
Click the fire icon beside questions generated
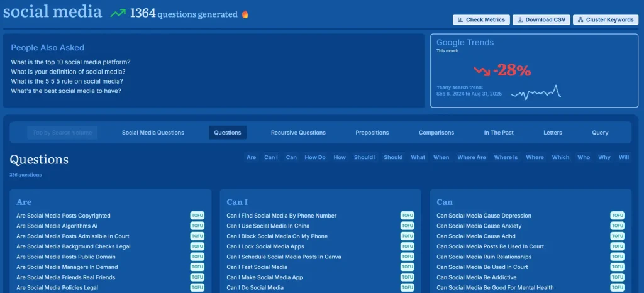click(245, 14)
